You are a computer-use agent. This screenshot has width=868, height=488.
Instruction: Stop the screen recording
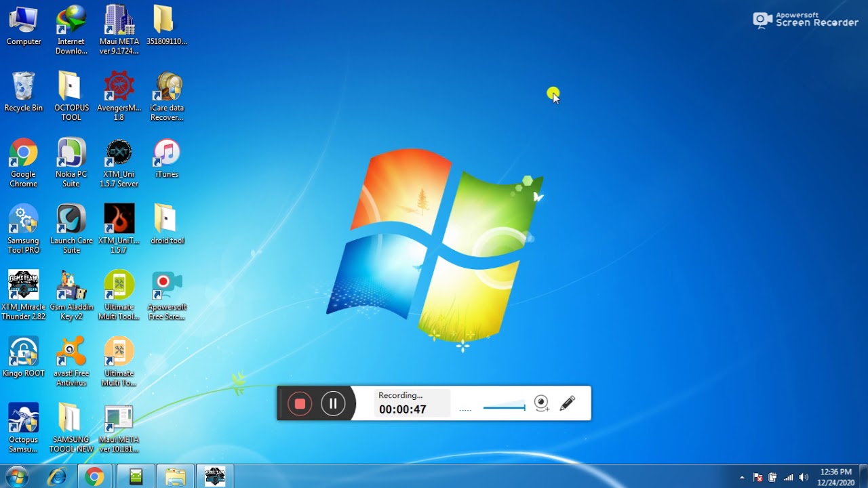point(300,404)
